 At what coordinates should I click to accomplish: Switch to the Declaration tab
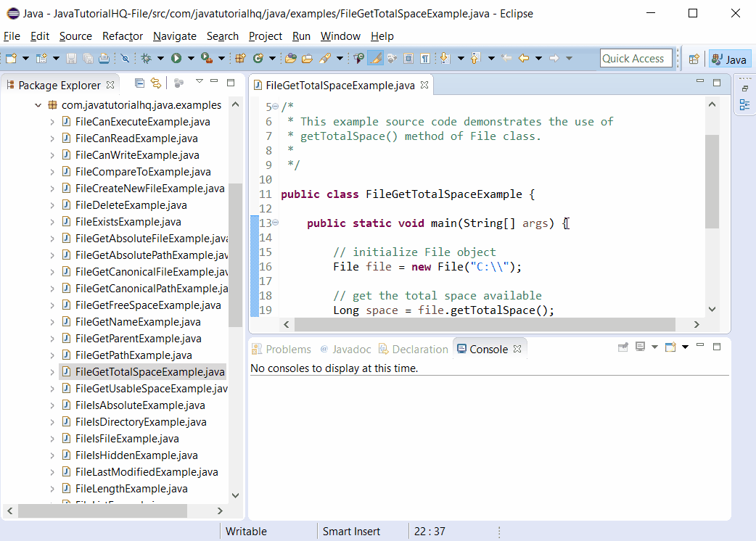[414, 350]
